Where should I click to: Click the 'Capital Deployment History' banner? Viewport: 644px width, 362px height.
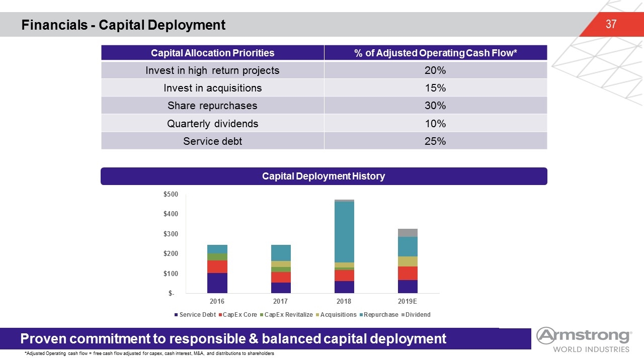click(324, 176)
